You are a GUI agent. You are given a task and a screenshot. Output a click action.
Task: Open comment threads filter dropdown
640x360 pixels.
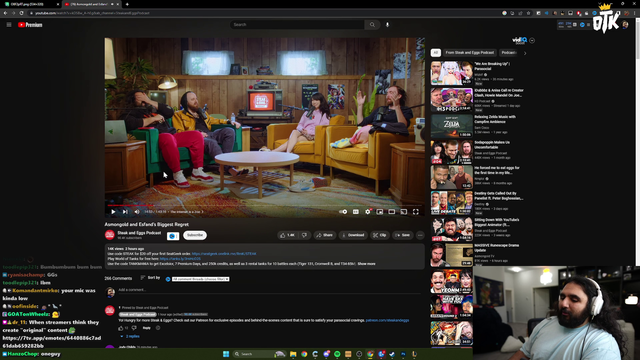pos(200,279)
